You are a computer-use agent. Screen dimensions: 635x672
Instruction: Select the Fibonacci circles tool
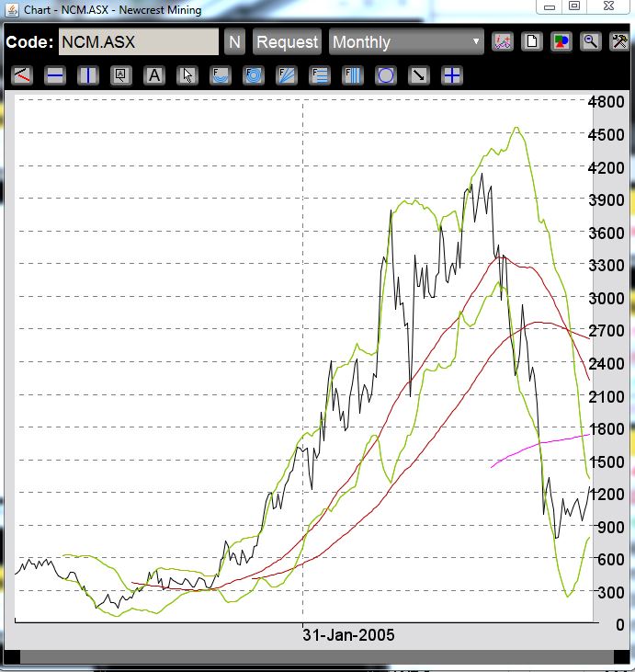[254, 75]
